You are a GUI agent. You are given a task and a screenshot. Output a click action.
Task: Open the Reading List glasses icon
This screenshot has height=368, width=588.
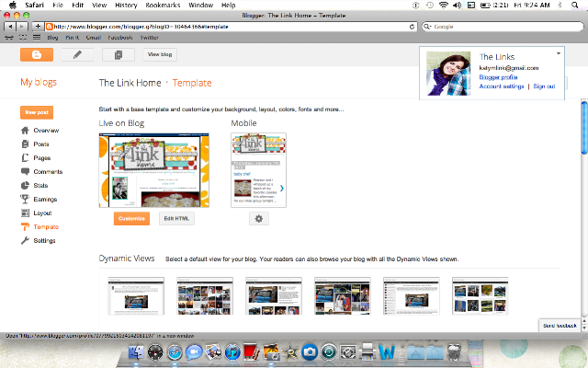[x=9, y=38]
